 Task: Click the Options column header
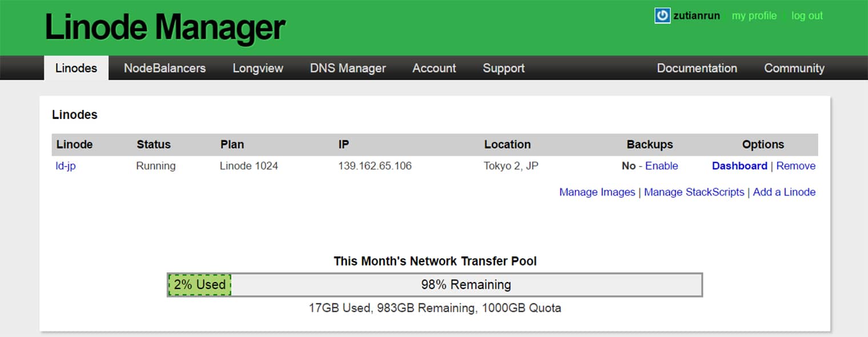(763, 145)
